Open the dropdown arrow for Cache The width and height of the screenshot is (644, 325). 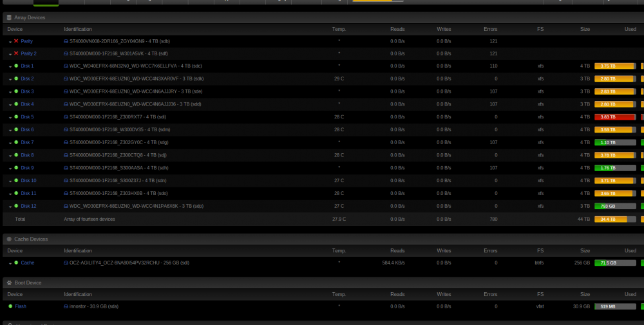(10, 263)
